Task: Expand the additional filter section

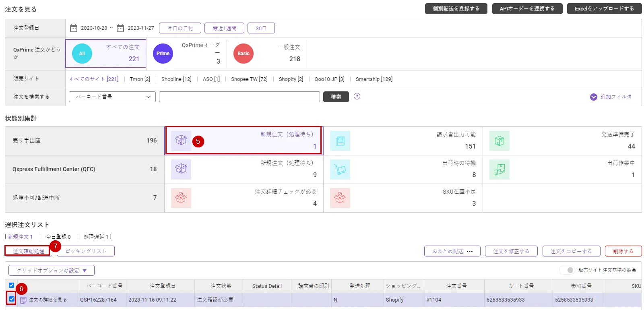Action: pyautogui.click(x=611, y=97)
